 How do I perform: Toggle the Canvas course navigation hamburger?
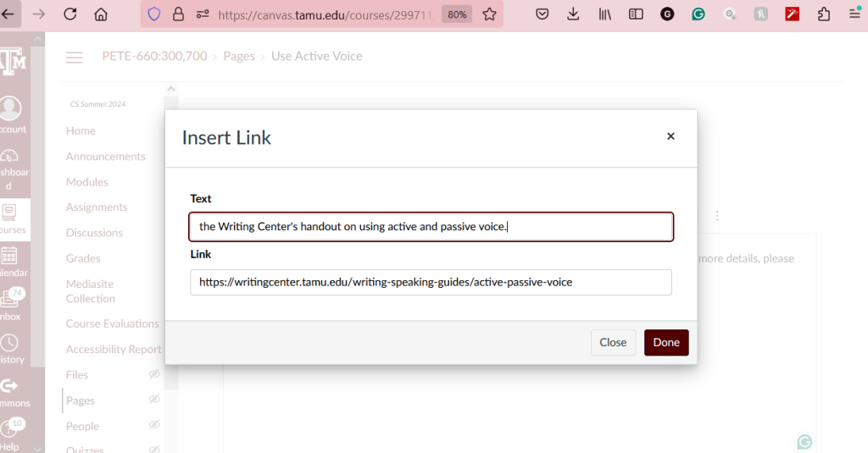(75, 57)
